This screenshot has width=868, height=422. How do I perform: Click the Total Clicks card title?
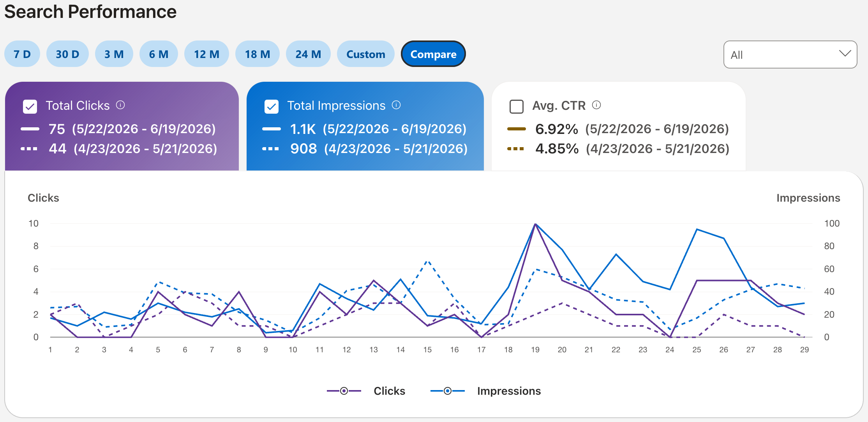78,105
